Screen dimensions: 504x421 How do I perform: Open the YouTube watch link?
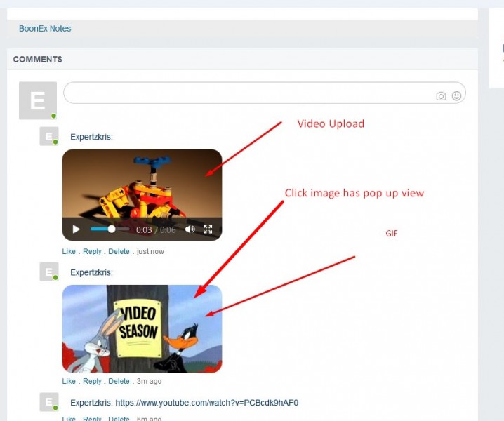coord(206,403)
